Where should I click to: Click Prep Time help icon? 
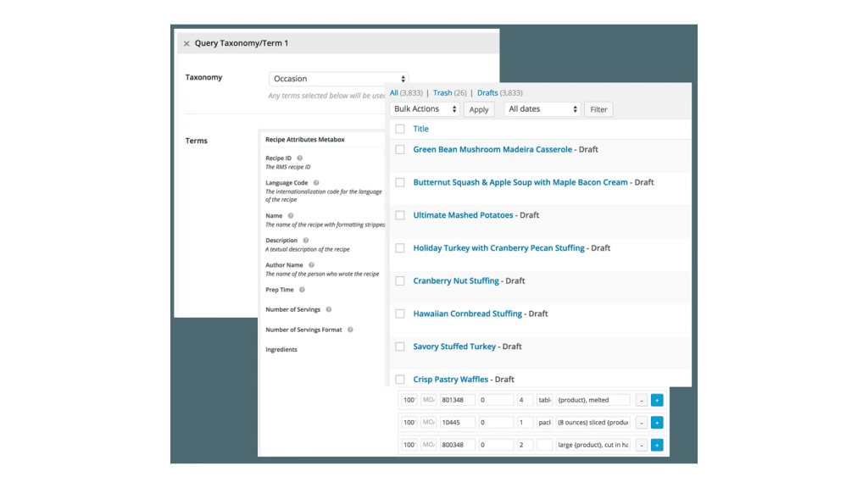point(302,290)
